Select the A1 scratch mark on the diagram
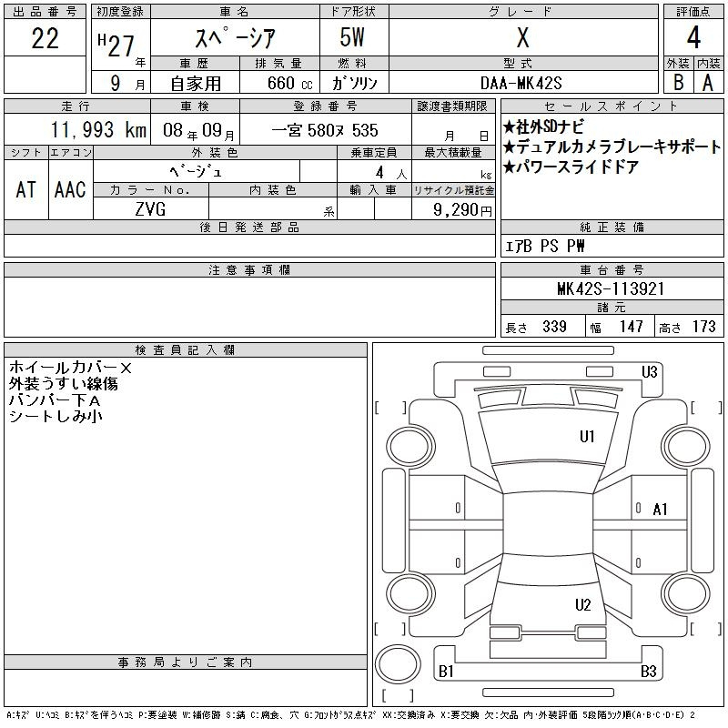728x728 pixels. point(661,510)
